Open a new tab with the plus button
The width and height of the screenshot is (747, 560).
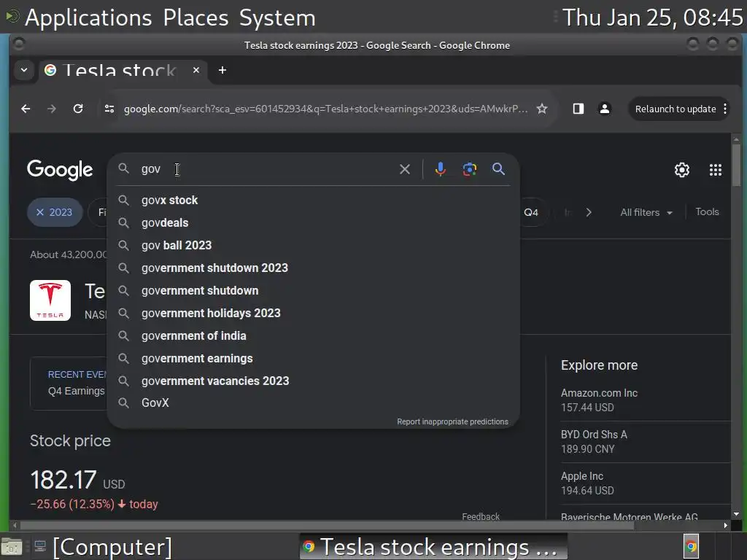tap(222, 71)
